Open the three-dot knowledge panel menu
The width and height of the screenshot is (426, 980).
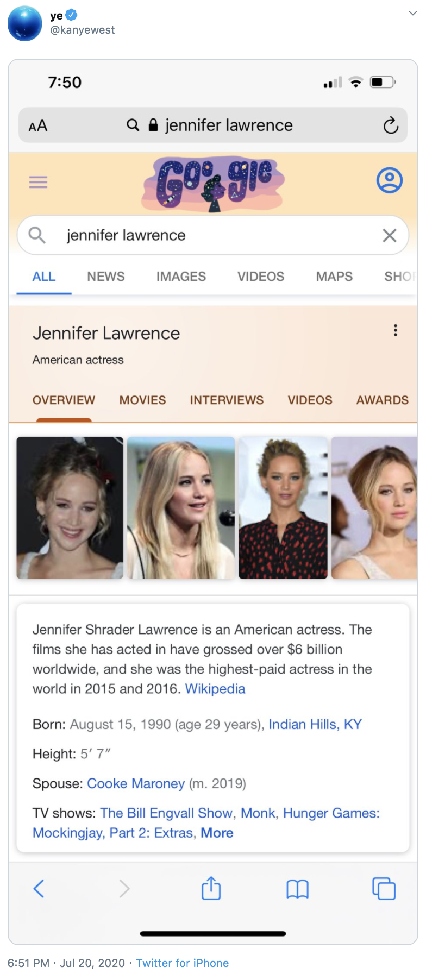(396, 330)
